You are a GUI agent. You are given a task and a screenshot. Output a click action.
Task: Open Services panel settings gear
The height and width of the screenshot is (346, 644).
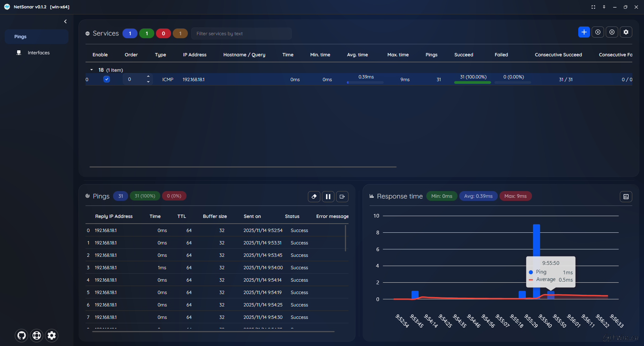[x=626, y=32]
